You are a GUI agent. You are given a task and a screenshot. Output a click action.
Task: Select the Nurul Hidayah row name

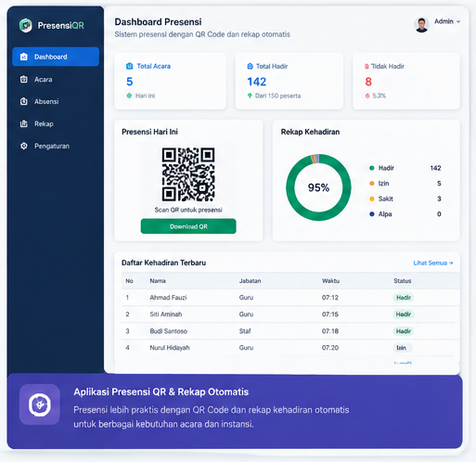170,348
